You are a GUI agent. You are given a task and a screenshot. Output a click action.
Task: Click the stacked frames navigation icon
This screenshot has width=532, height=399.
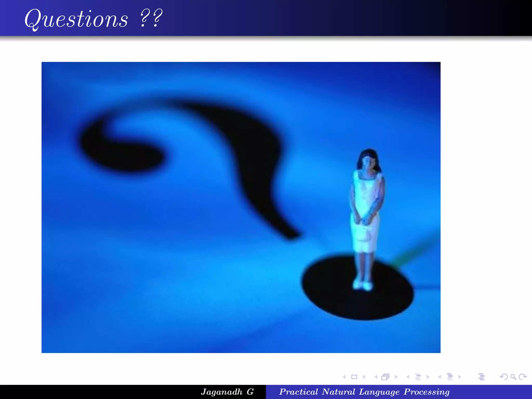click(x=385, y=377)
